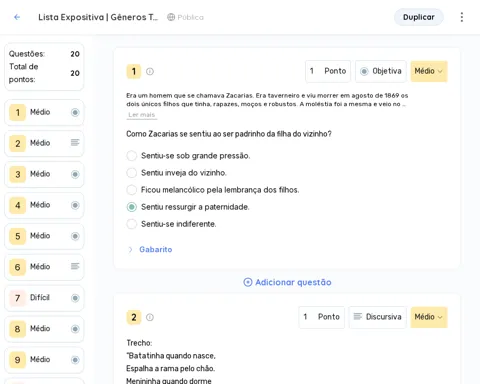Image resolution: width=480 pixels, height=384 pixels.
Task: Jump to question 2 in sidebar
Action: (44, 143)
